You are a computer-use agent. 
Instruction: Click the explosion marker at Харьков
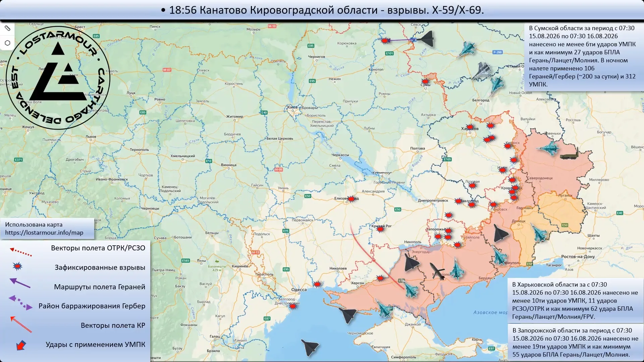(470, 127)
